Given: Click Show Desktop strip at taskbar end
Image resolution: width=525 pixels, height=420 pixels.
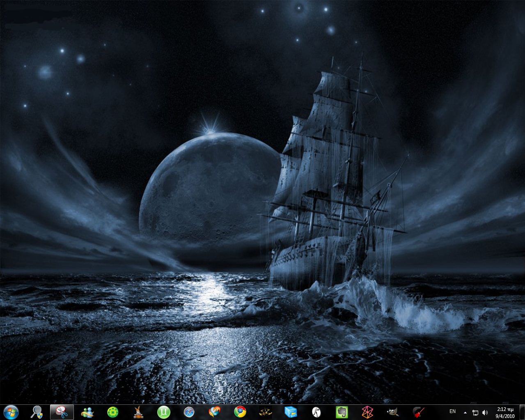Looking at the screenshot, I should (522, 412).
